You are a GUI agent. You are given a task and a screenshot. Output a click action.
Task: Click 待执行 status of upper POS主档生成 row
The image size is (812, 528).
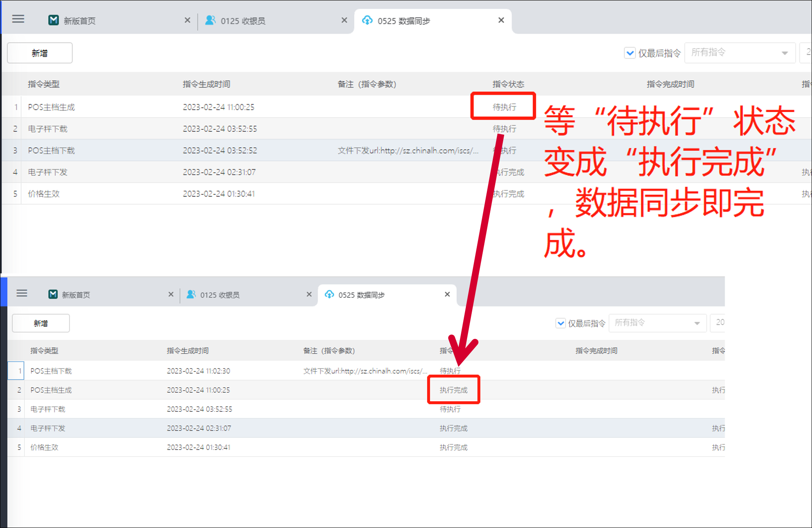click(505, 107)
